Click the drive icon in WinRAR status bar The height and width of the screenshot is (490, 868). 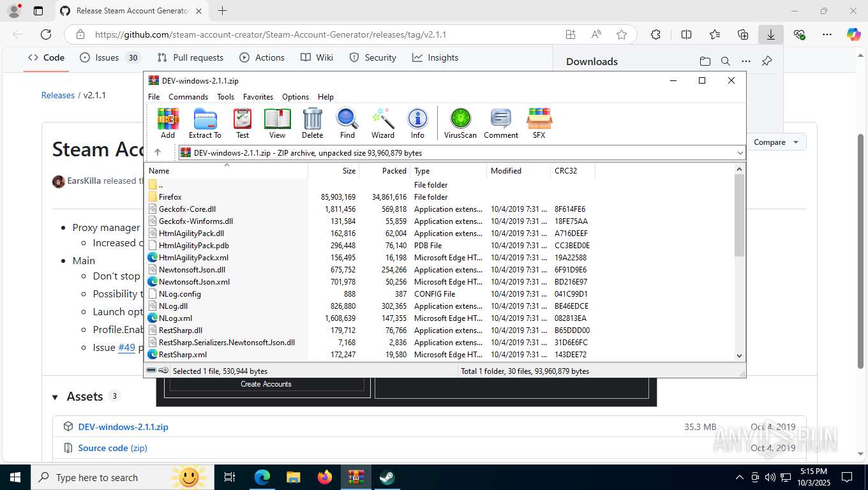pos(151,371)
